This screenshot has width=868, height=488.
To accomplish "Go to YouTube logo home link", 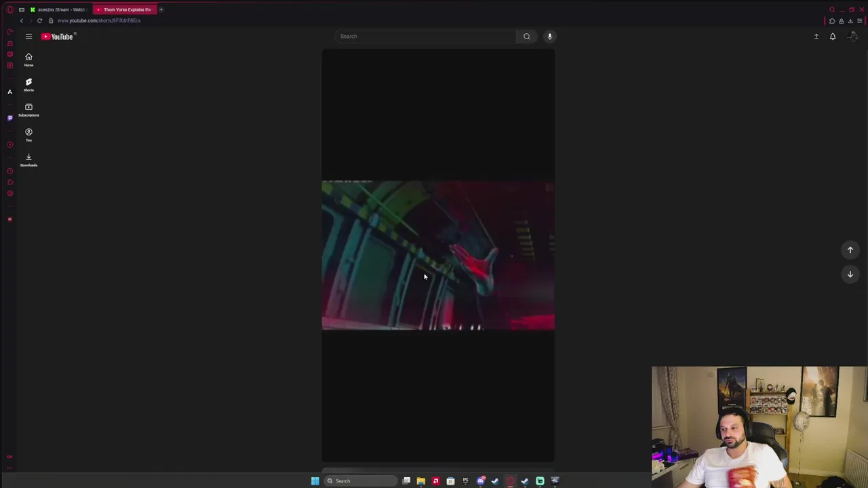I will 58,37.
